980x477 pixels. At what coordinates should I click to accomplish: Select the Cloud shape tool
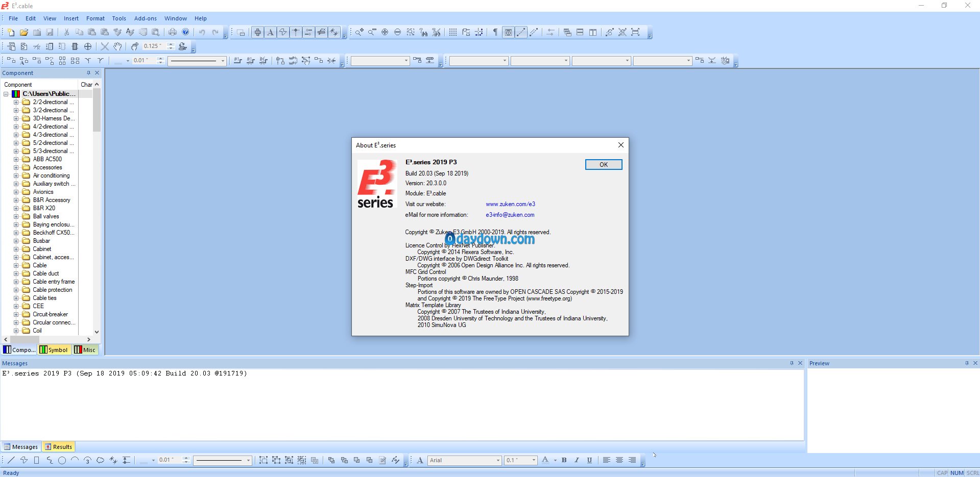click(x=100, y=460)
